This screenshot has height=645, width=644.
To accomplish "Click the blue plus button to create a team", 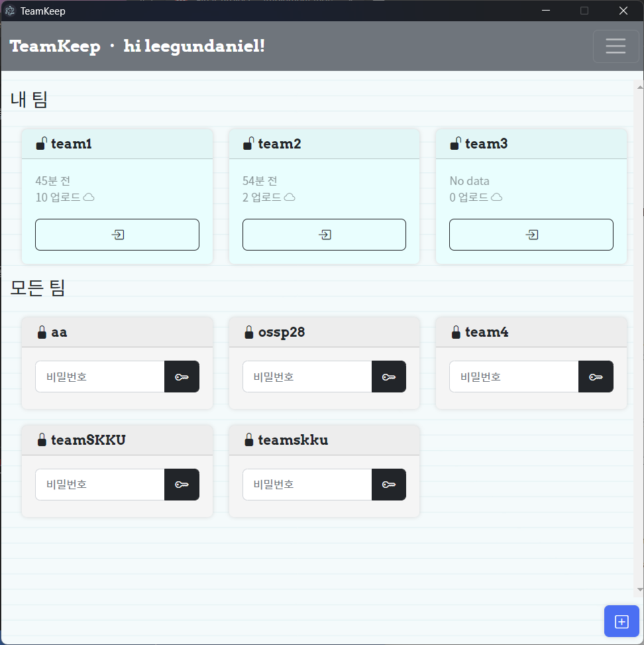I will pyautogui.click(x=621, y=621).
